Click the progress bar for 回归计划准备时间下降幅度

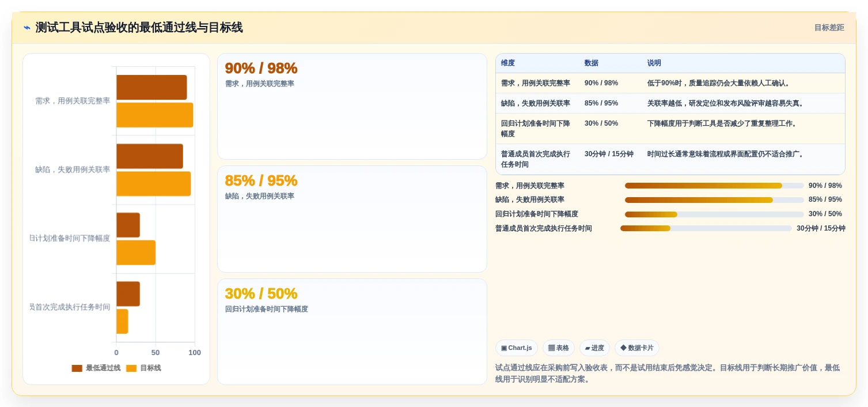(x=714, y=214)
